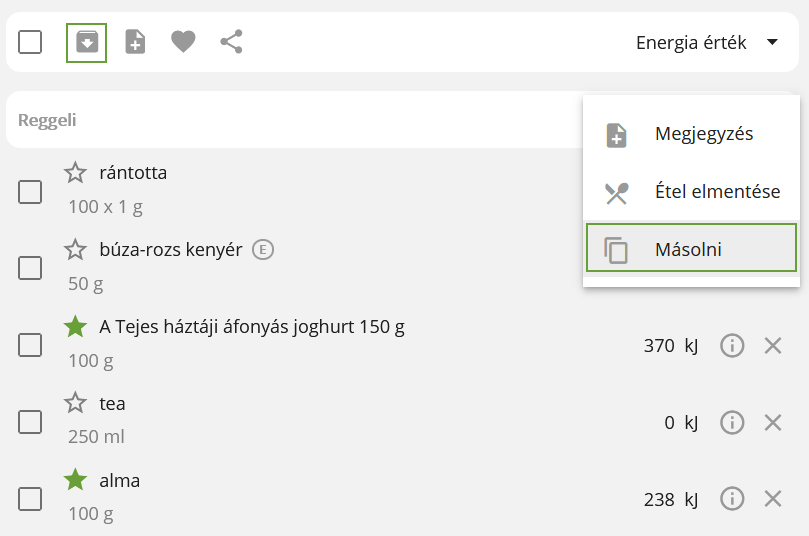Unstar the alma item
Screen dimensions: 809x536
75,480
